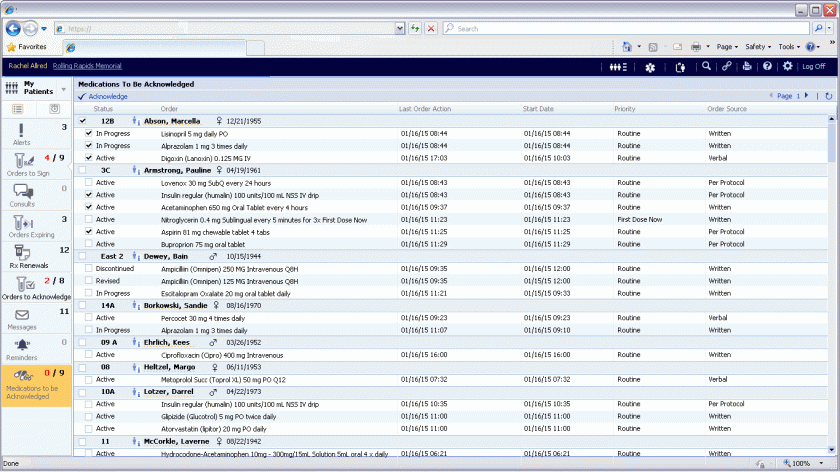This screenshot has width=840, height=472.
Task: Click the print icon in app header
Action: [x=747, y=66]
